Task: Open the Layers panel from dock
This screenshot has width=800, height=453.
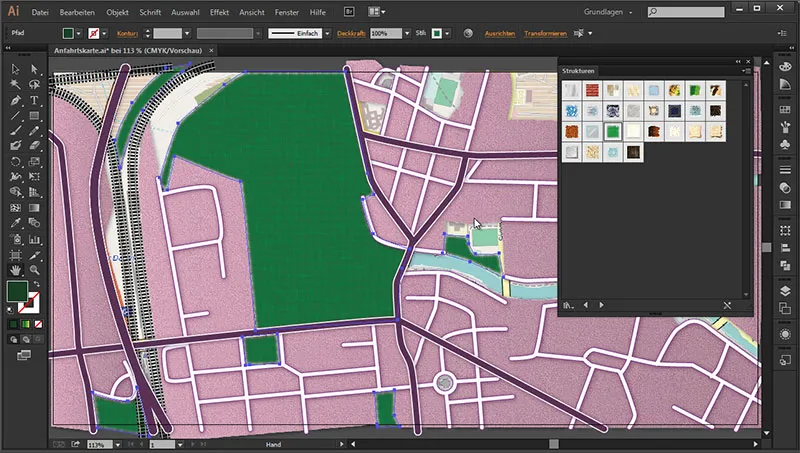Action: (x=785, y=290)
